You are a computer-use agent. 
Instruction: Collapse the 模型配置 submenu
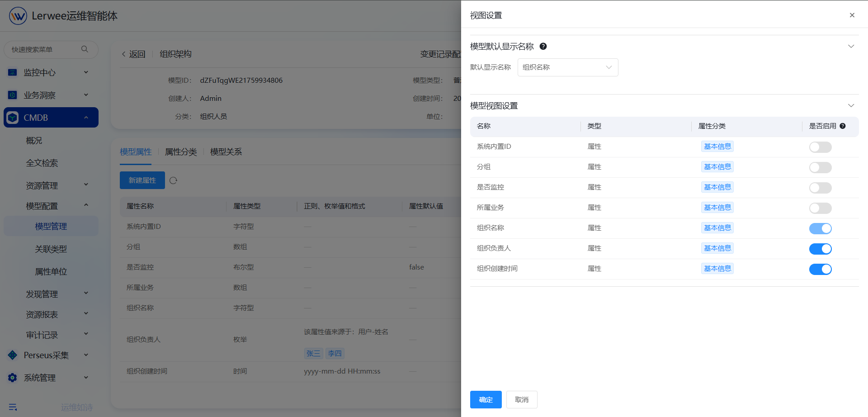click(x=86, y=205)
